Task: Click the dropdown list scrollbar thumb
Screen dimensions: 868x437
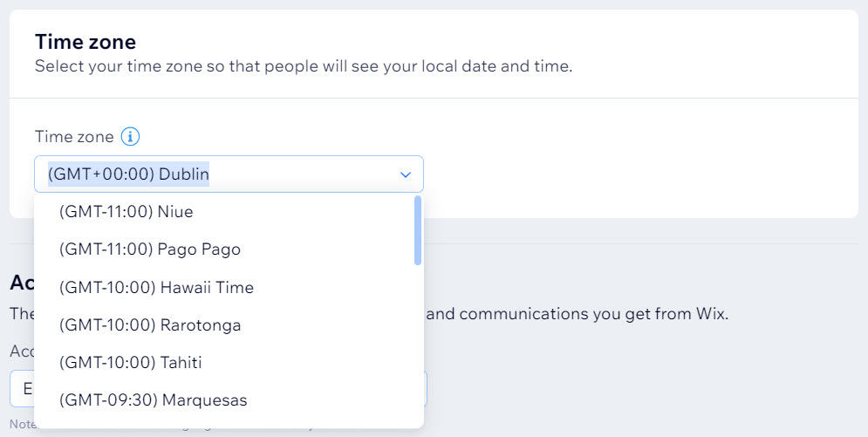Action: tap(418, 230)
